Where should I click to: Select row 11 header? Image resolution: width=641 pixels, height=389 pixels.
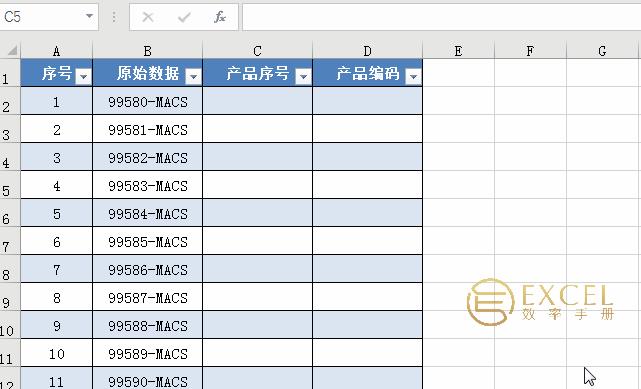coord(10,353)
